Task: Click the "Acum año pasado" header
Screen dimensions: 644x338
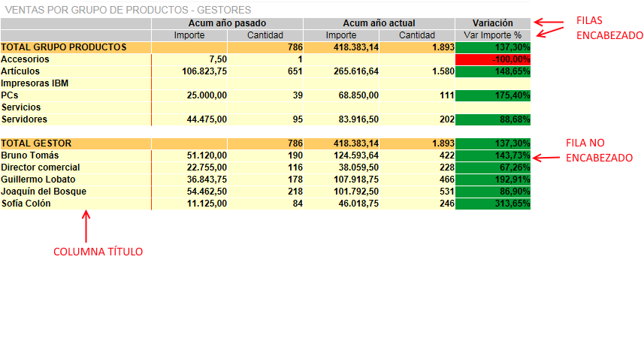Action: (227, 23)
